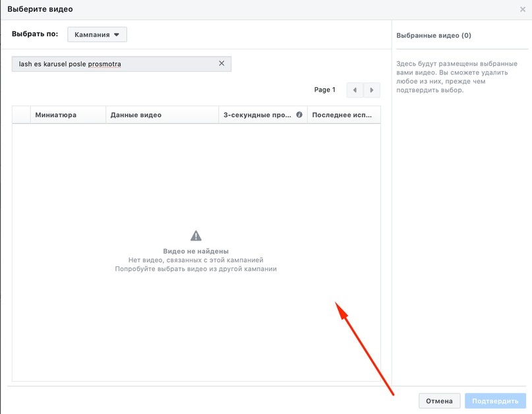The image size is (532, 414).
Task: Click text Нет видео, связанных с этой кампанией
Action: 196,260
